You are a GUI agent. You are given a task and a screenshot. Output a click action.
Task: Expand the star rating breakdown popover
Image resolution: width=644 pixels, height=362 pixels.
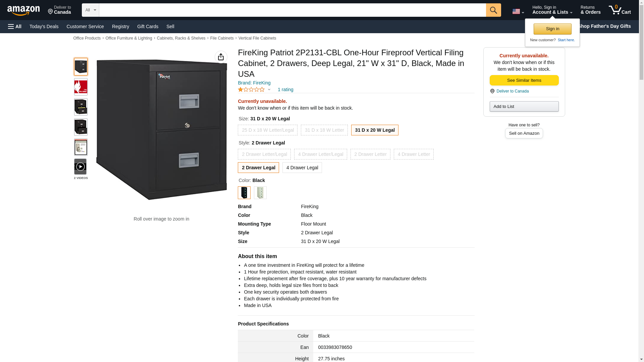click(269, 89)
